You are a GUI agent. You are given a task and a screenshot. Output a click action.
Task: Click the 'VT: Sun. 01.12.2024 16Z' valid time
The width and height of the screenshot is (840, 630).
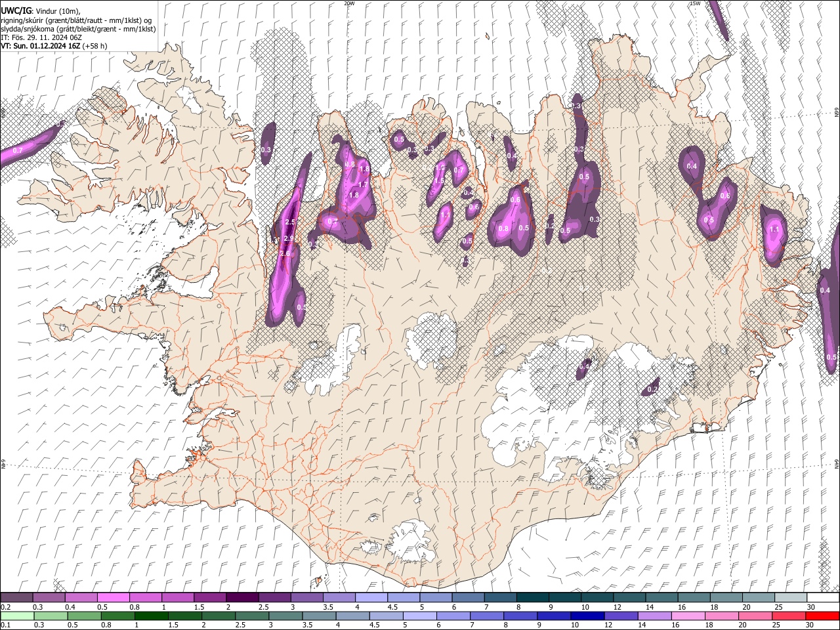41,46
